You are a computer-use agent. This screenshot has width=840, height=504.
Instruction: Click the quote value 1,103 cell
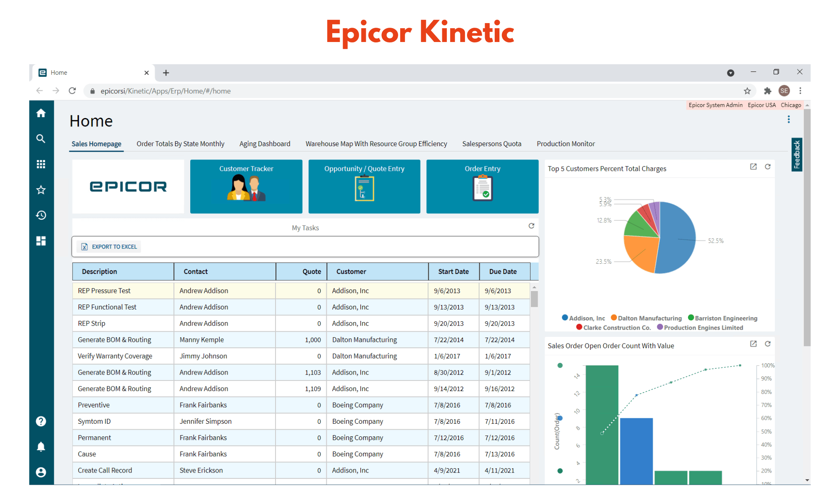pyautogui.click(x=301, y=372)
